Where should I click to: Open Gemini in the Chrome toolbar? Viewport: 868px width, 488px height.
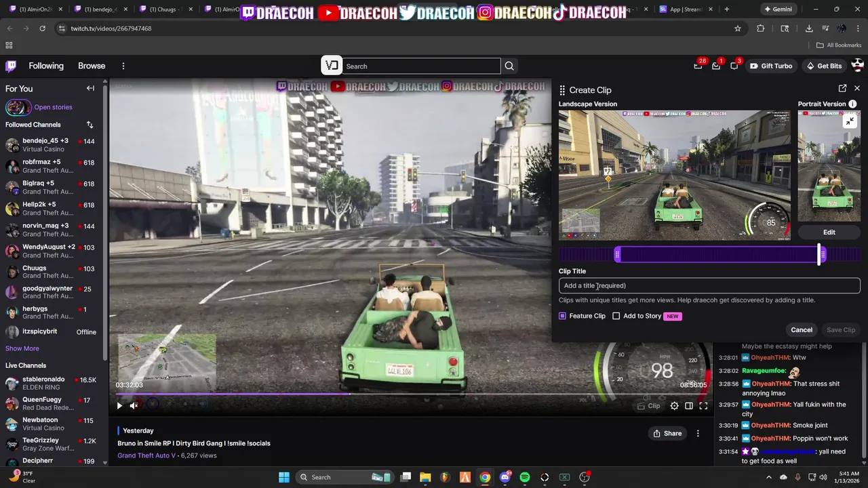777,9
